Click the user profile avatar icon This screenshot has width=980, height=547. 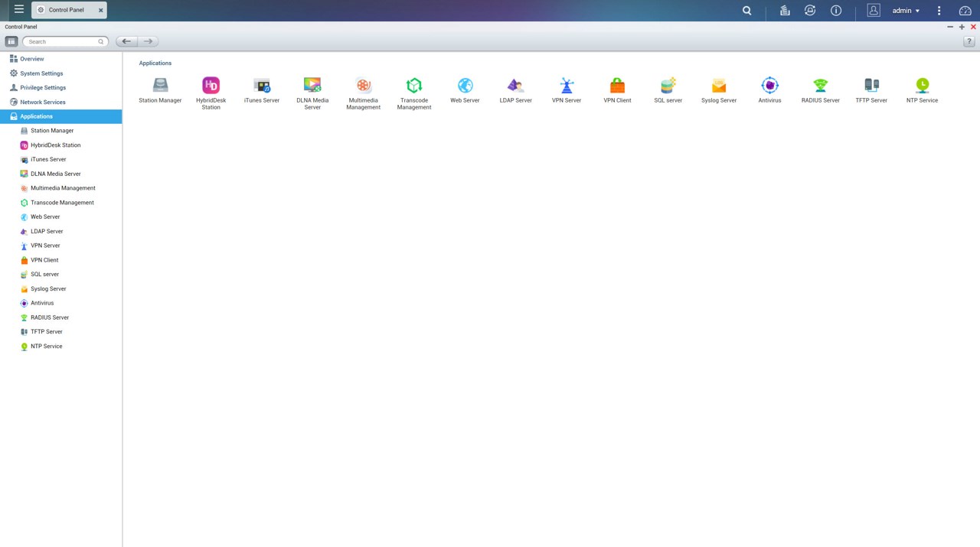point(874,10)
